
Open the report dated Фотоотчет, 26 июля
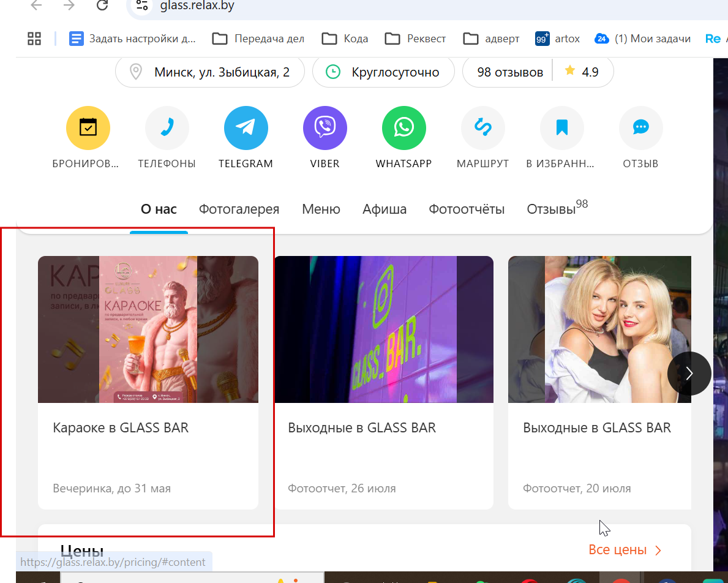click(342, 489)
